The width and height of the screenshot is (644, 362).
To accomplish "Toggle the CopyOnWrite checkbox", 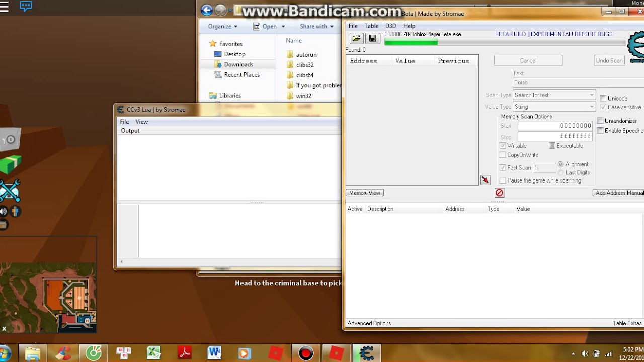I will pyautogui.click(x=503, y=155).
